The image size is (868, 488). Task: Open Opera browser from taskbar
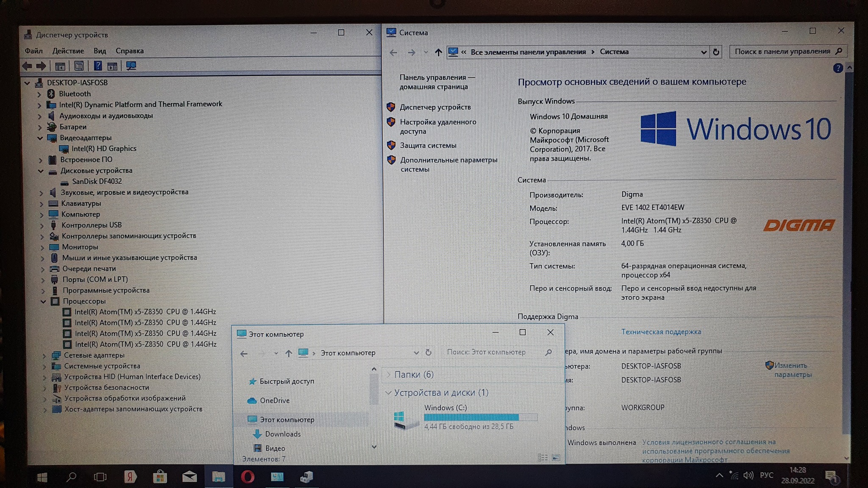[x=248, y=477]
